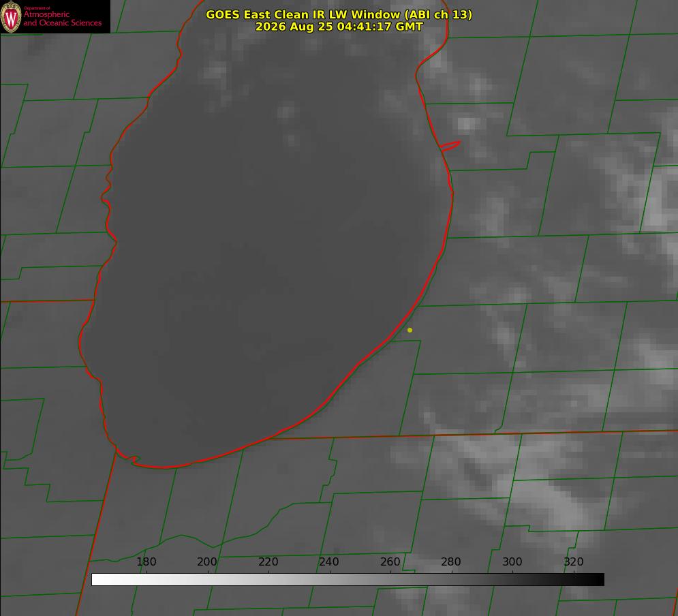The width and height of the screenshot is (678, 616).
Task: Click the 220 colorbar label
Action: pos(268,561)
